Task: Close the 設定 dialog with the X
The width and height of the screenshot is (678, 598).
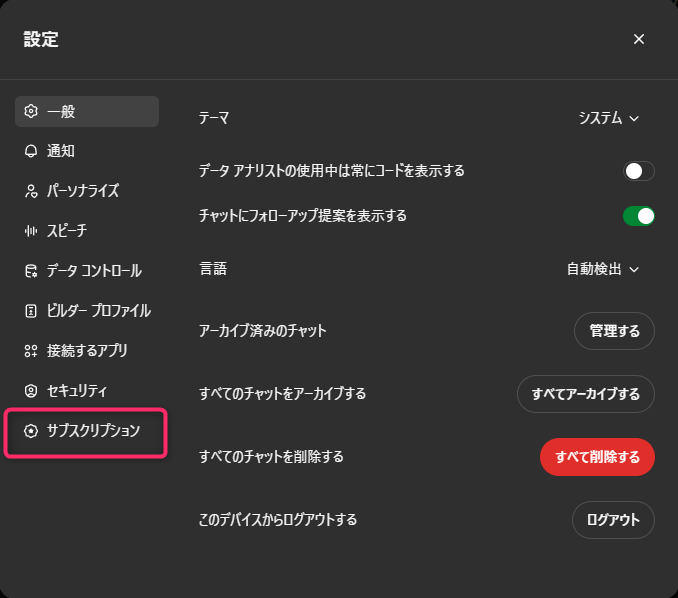Action: click(639, 39)
